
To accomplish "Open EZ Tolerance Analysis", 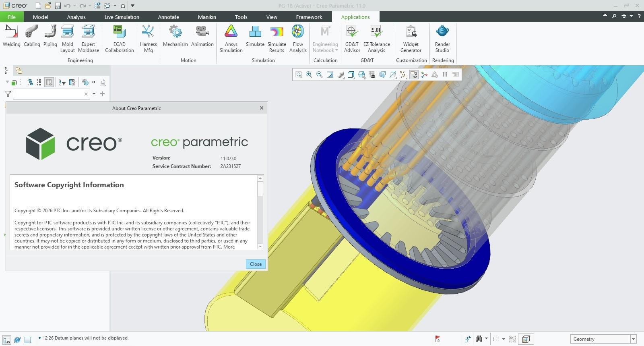I will tap(376, 39).
